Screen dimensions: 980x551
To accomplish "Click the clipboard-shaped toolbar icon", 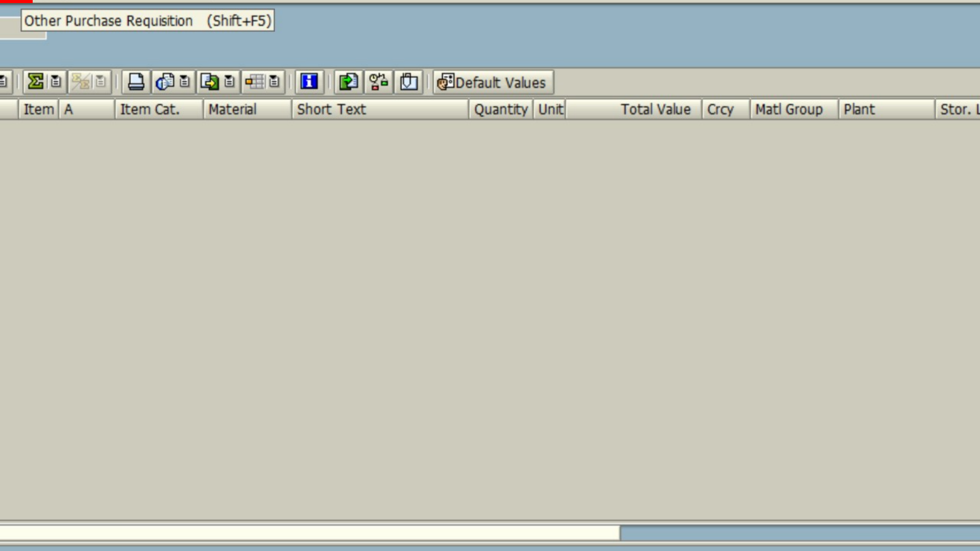I will click(x=408, y=82).
